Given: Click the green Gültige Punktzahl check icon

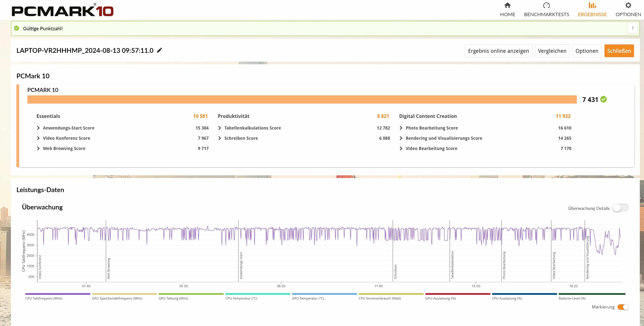Looking at the screenshot, I should coord(16,28).
